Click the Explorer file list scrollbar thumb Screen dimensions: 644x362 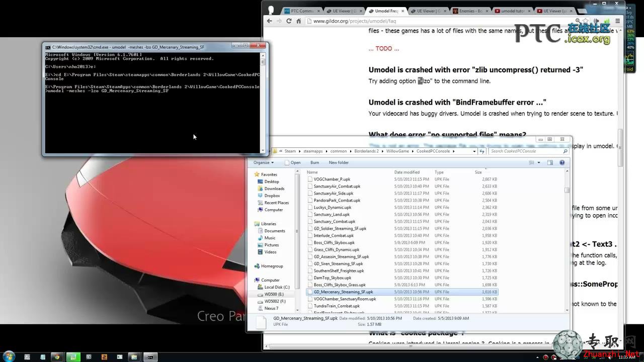(x=567, y=190)
